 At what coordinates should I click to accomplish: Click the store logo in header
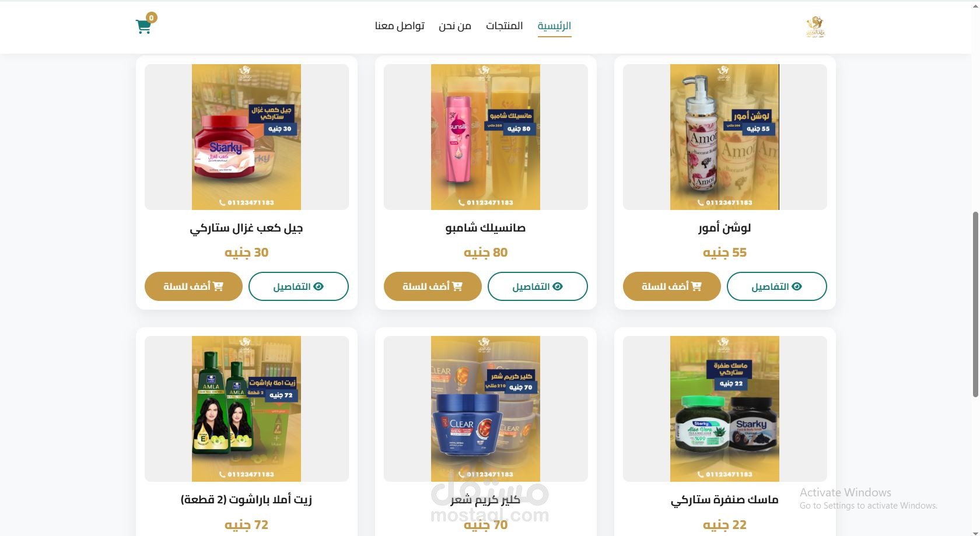[x=815, y=26]
